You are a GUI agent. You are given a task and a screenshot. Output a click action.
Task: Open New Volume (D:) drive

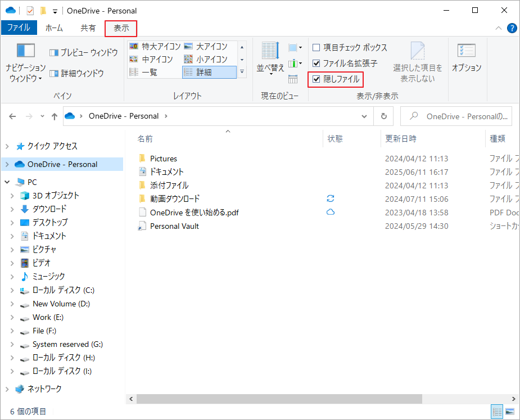tap(61, 304)
